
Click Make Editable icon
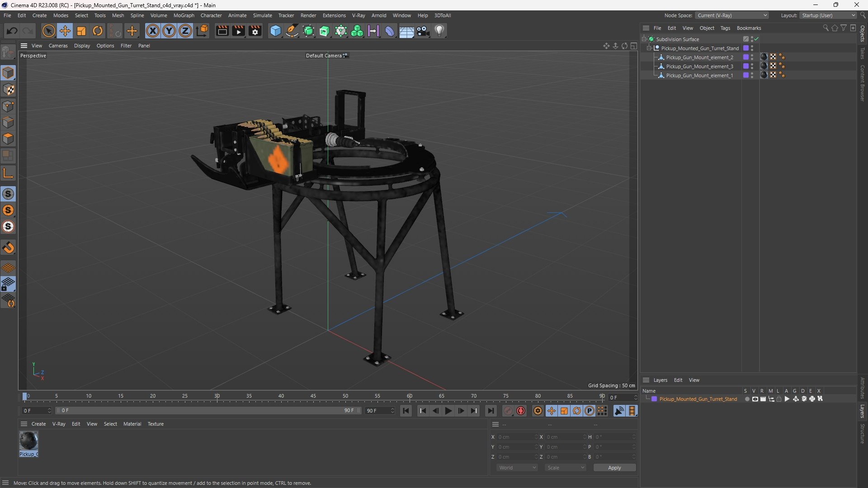click(x=8, y=52)
